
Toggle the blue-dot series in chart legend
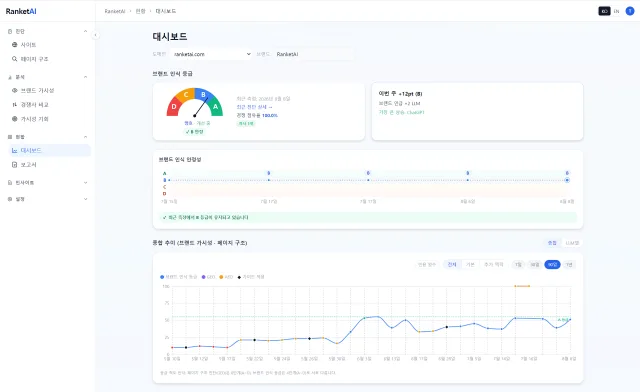point(178,277)
